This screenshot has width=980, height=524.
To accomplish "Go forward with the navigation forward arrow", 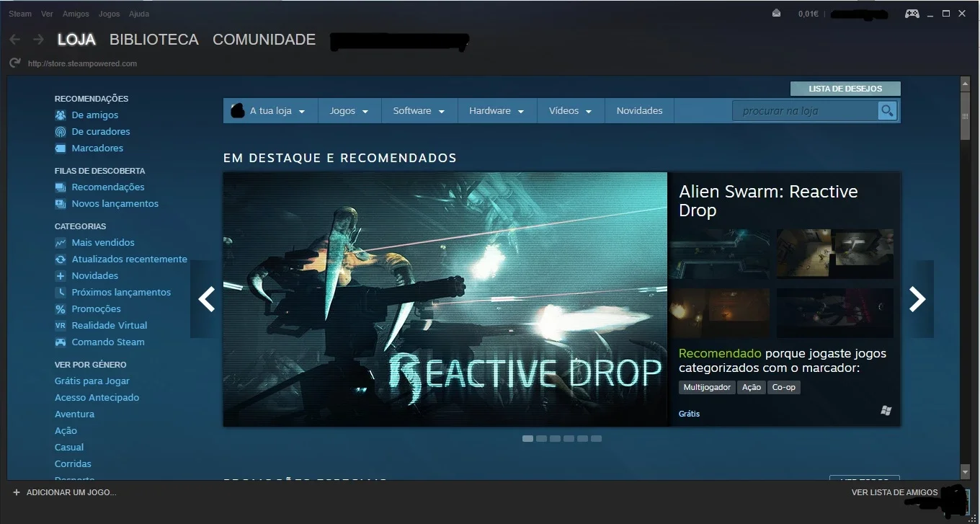I will (38, 40).
